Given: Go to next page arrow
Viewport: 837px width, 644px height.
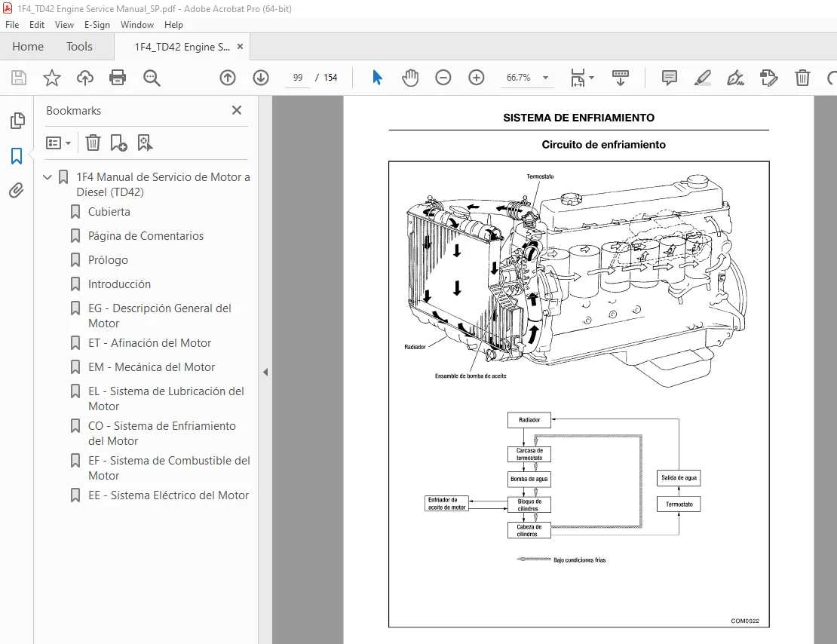Looking at the screenshot, I should [x=261, y=78].
